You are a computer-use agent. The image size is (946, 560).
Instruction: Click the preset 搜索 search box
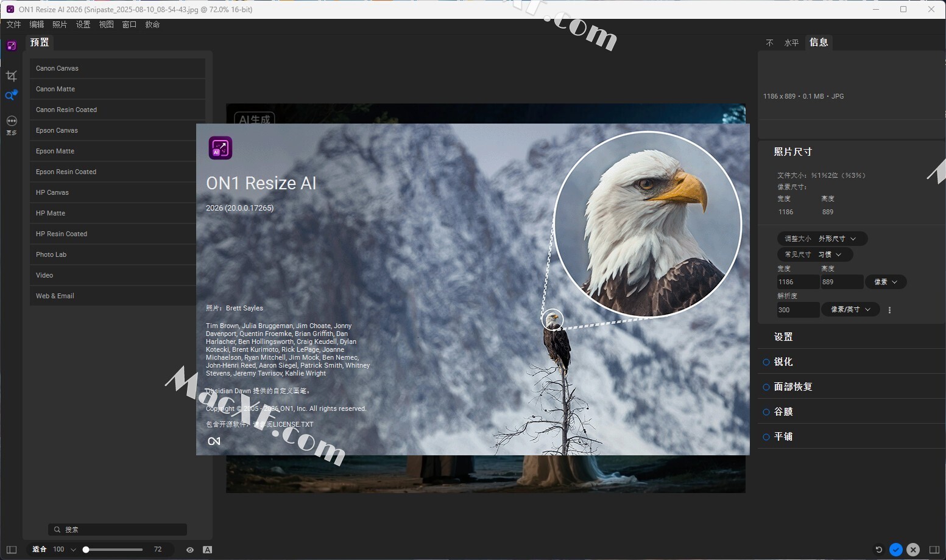point(118,530)
